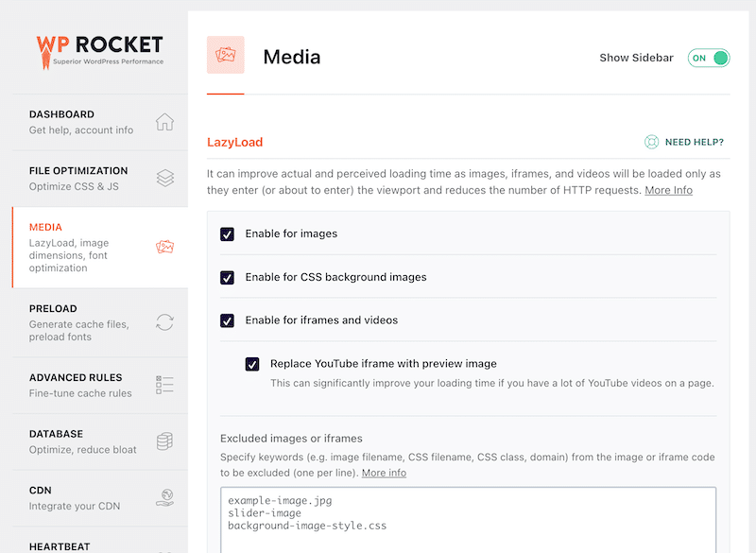The image size is (756, 553).
Task: Click the Fine-tune cache rules subtitle
Action: tap(80, 393)
